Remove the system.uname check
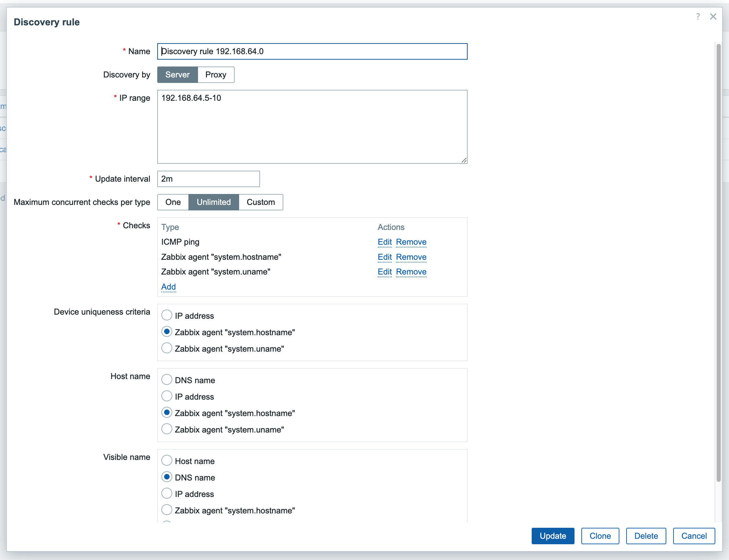This screenshot has width=729, height=560. [x=411, y=272]
